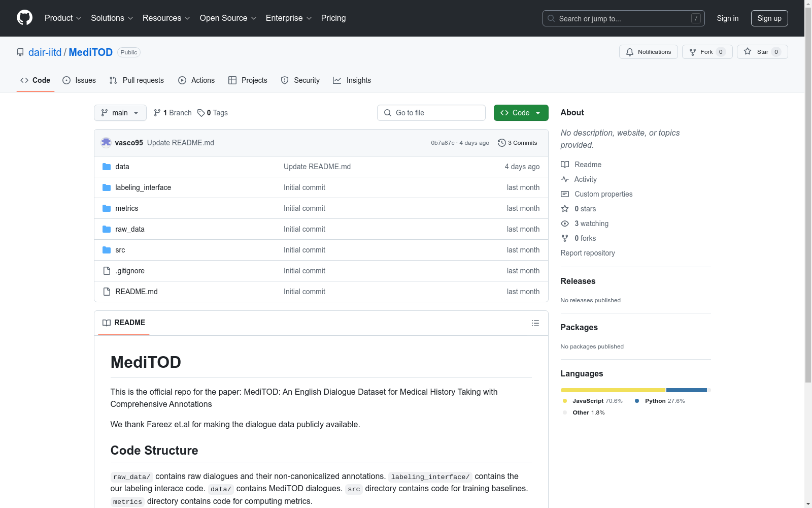
Task: Click the Sign in link
Action: (x=728, y=18)
